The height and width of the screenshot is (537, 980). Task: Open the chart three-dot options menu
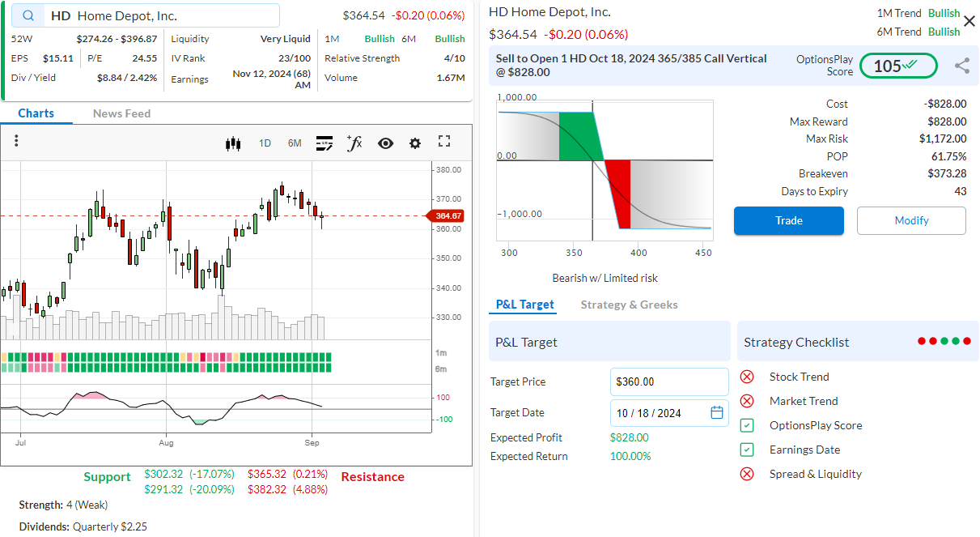coord(16,141)
